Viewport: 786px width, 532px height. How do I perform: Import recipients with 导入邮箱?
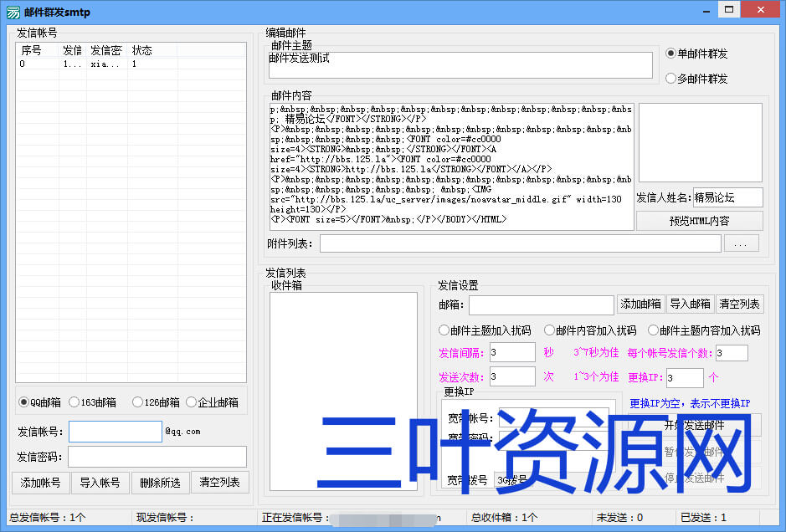pyautogui.click(x=690, y=304)
